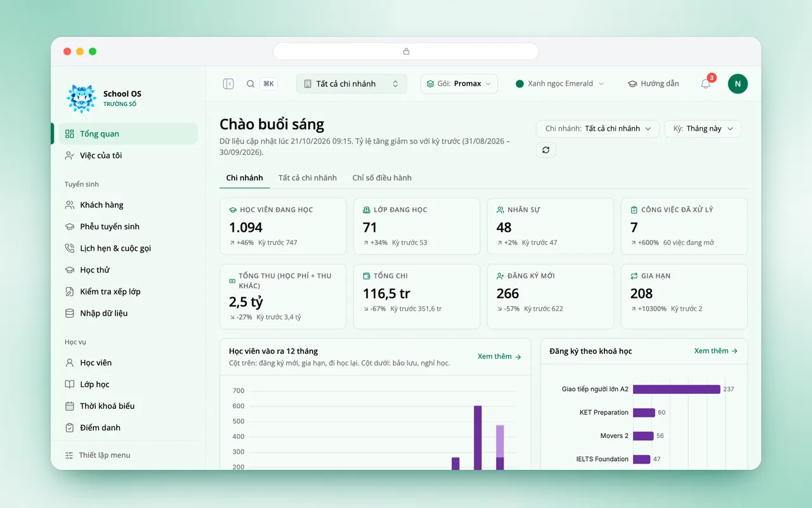Open the Hướng dẫn guide link
Image resolution: width=812 pixels, height=508 pixels.
653,84
